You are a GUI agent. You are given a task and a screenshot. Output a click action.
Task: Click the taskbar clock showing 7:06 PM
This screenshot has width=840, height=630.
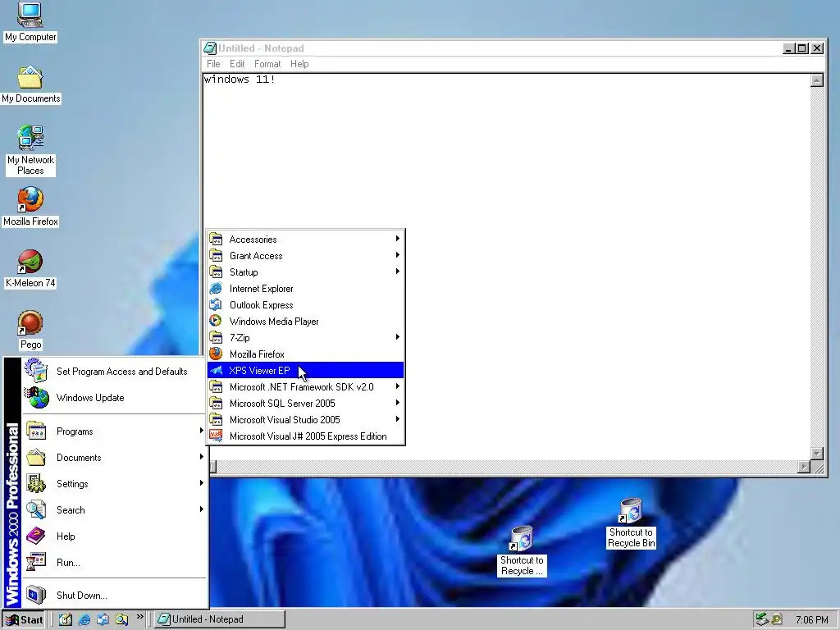pyautogui.click(x=811, y=620)
